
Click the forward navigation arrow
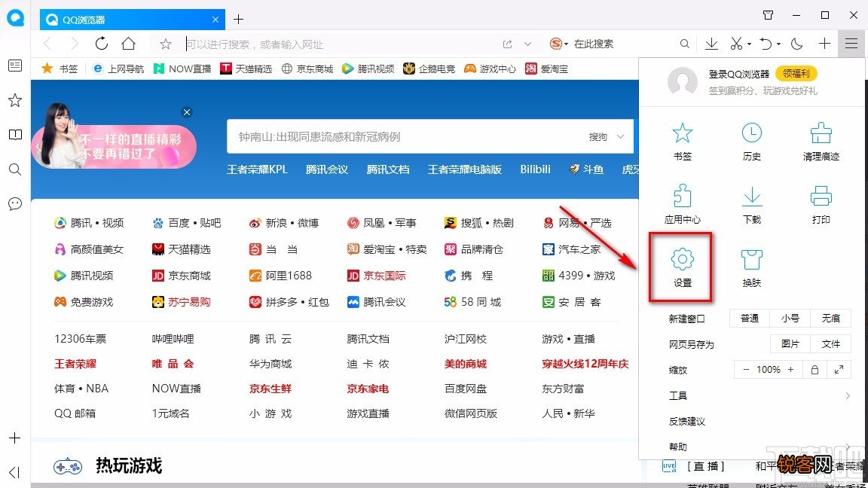(74, 44)
